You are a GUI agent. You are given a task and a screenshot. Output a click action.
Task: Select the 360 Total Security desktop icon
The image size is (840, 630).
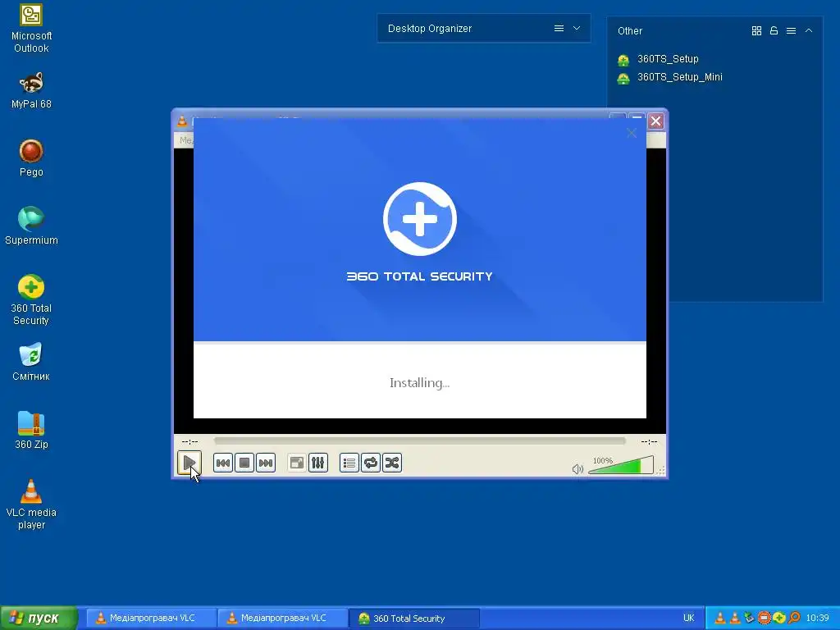(x=31, y=300)
